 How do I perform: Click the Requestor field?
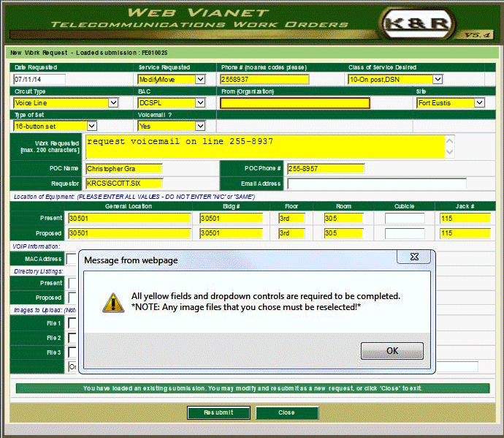pos(124,184)
